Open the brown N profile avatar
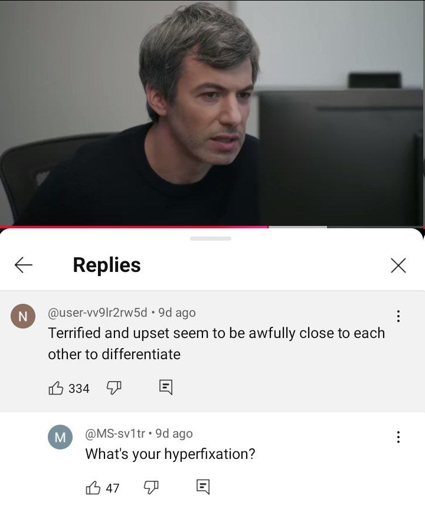This screenshot has height=512, width=425. (23, 316)
